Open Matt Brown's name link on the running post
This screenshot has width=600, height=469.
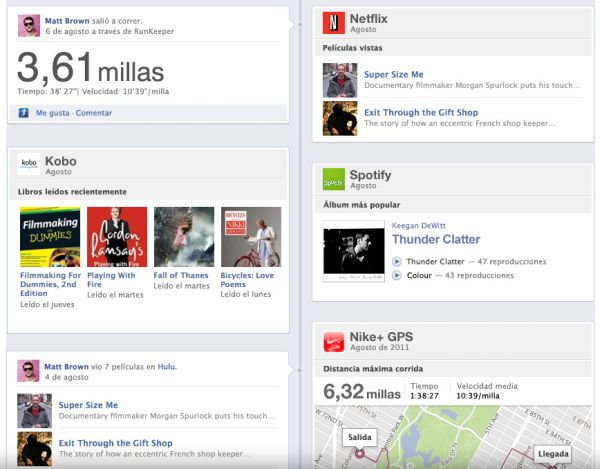(67, 21)
